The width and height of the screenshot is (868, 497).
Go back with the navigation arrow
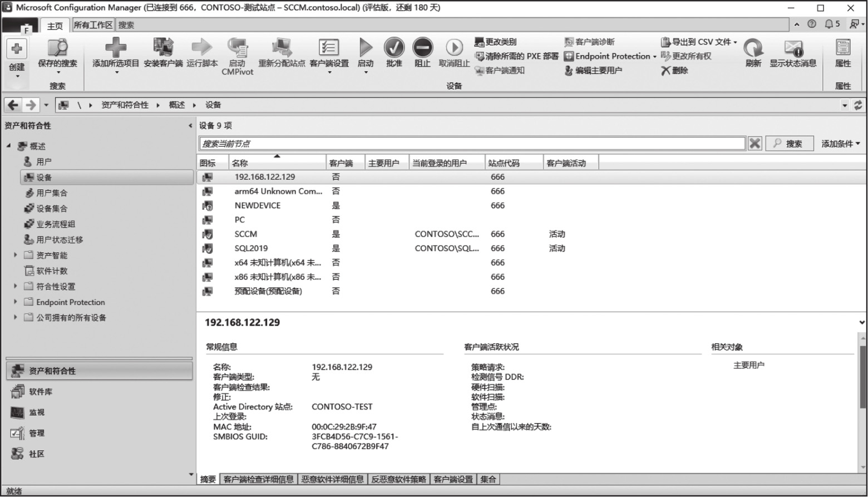13,105
